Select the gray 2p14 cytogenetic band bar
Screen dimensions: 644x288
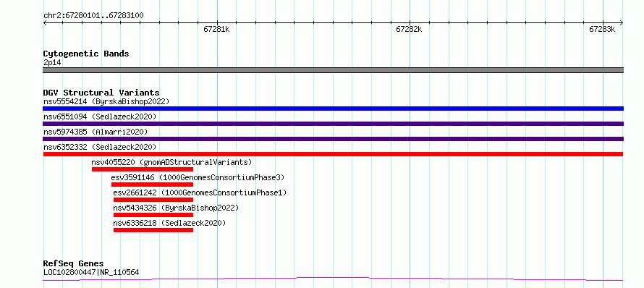[333, 70]
